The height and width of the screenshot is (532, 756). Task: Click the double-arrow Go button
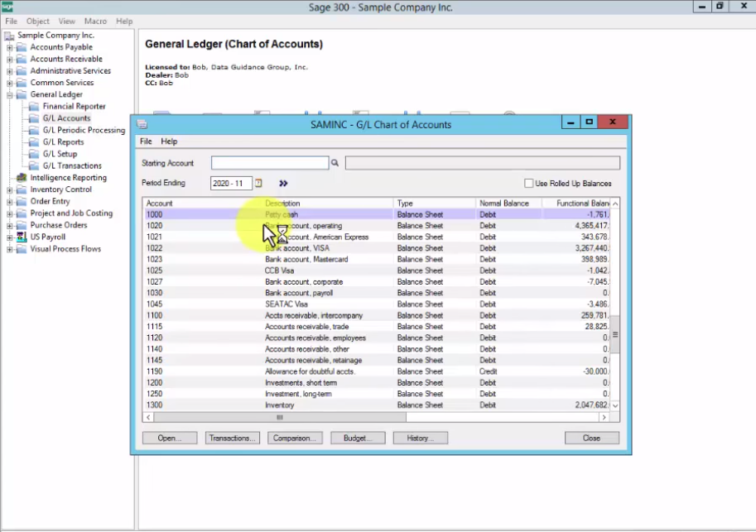(x=283, y=184)
